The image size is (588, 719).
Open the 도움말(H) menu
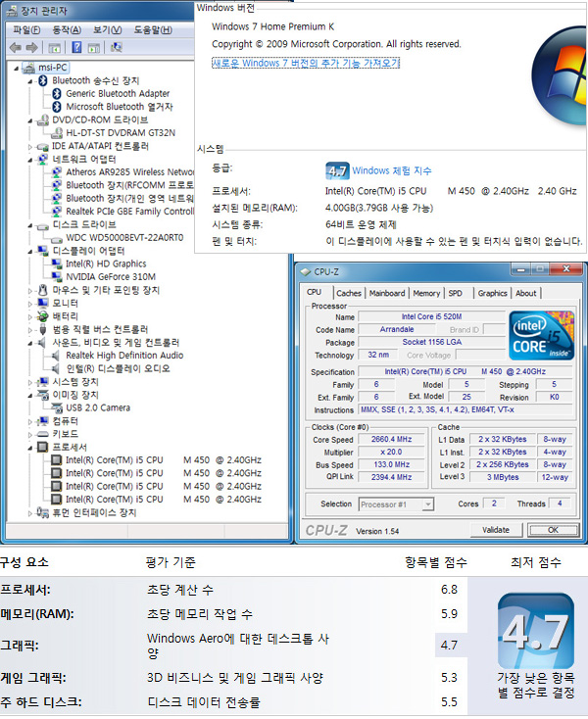[x=153, y=30]
